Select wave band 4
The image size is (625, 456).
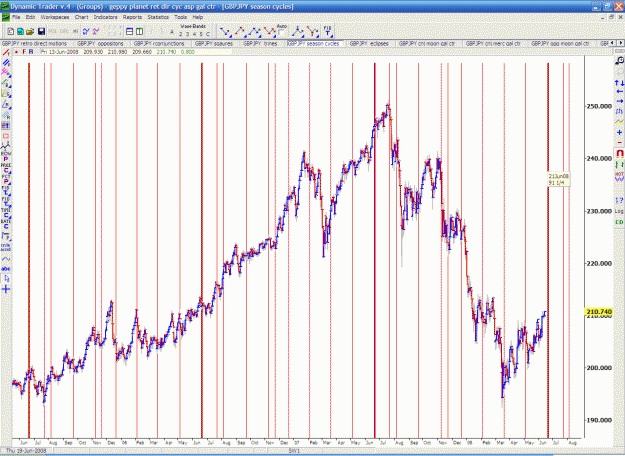click(x=195, y=34)
